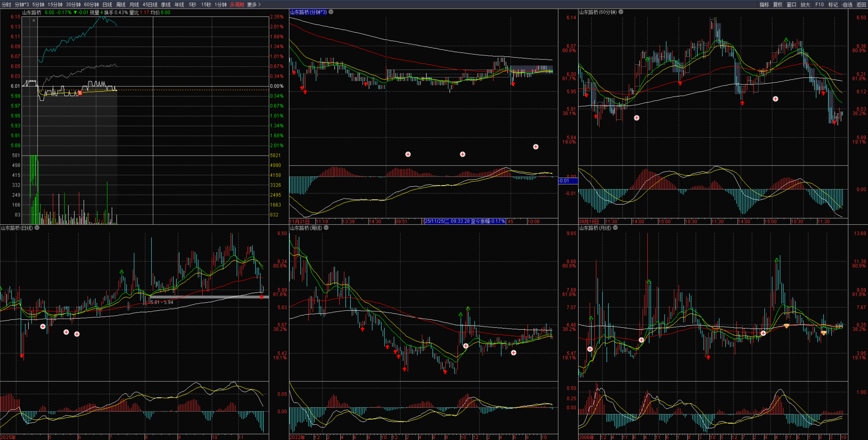Click the 返回 back button
Image resolution: width=868 pixels, height=440 pixels.
point(861,4)
